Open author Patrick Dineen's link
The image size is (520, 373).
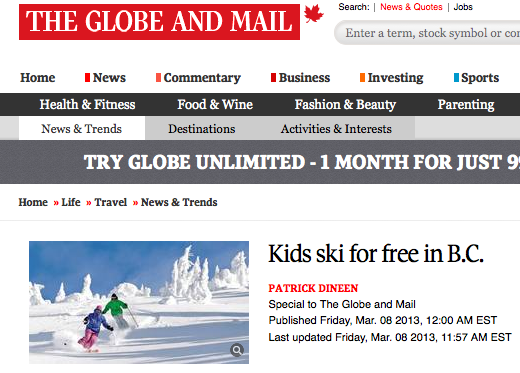click(x=313, y=288)
